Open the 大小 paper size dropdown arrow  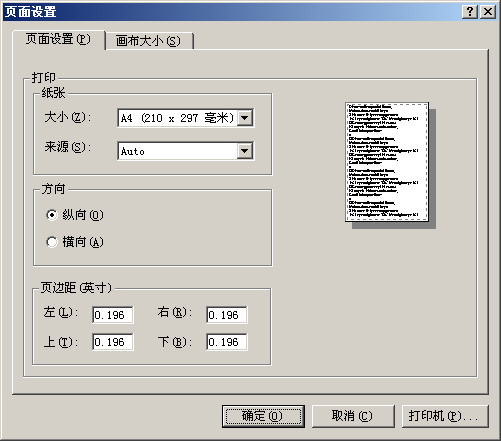click(x=245, y=118)
